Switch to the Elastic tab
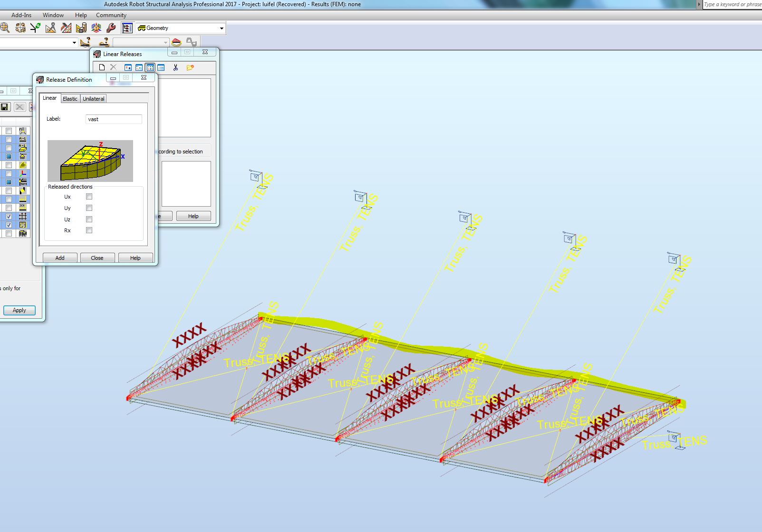This screenshot has height=532, width=762. point(70,98)
